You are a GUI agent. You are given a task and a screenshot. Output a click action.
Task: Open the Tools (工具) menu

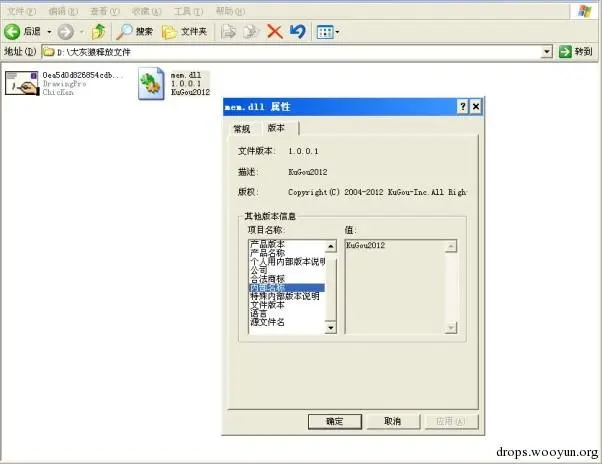pyautogui.click(x=189, y=11)
